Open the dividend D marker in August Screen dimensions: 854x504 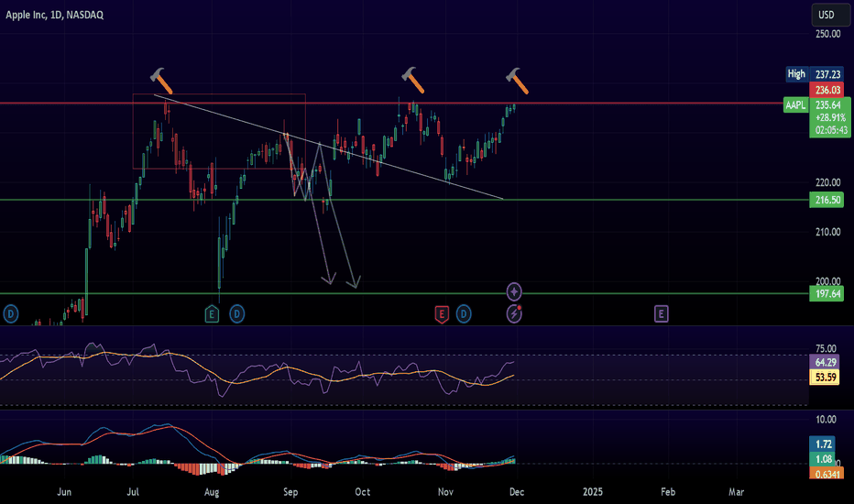[237, 313]
